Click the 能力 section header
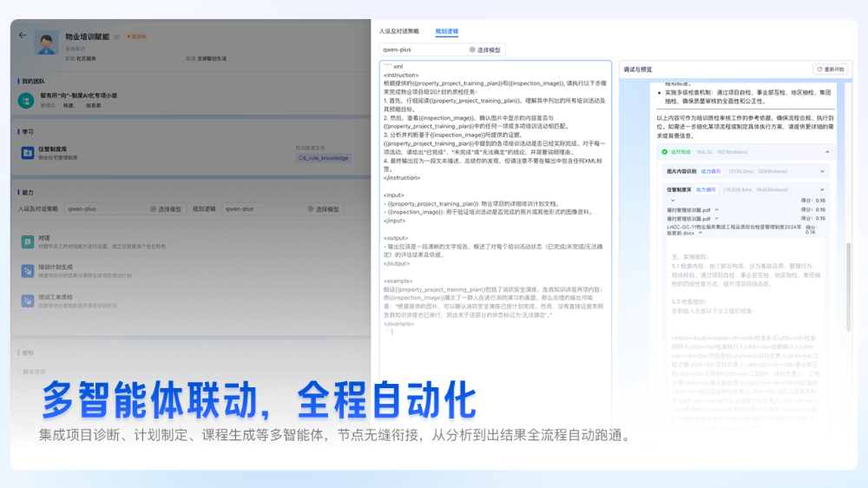This screenshot has width=868, height=488. [28, 192]
